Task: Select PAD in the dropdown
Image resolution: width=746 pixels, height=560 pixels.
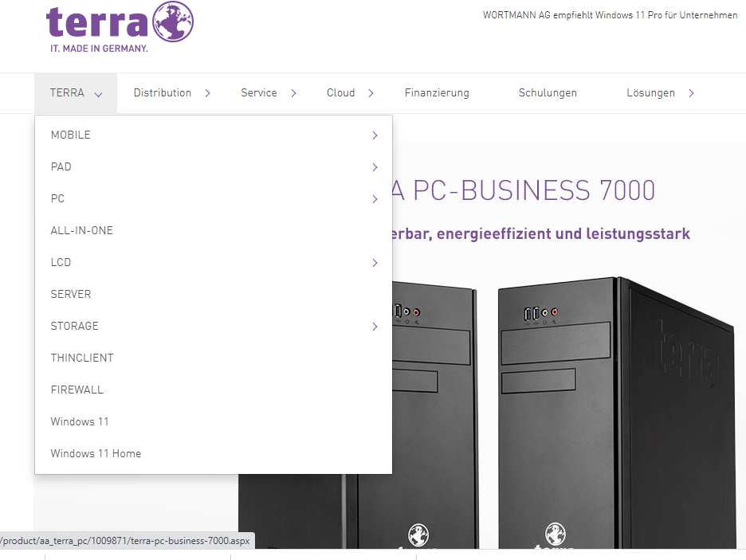Action: pos(61,166)
